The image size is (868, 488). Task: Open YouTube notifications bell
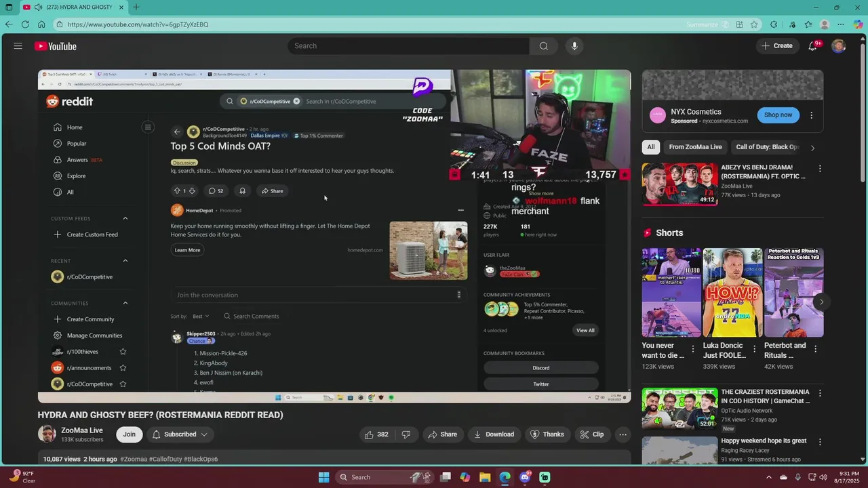pos(812,46)
